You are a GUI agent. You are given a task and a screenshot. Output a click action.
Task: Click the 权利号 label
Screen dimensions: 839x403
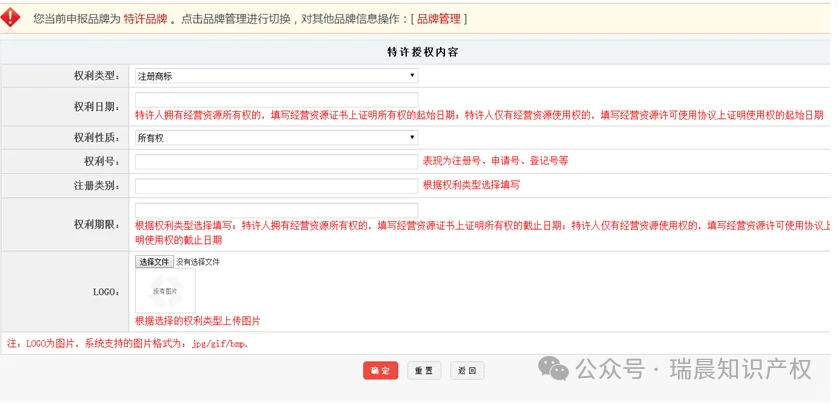click(102, 161)
